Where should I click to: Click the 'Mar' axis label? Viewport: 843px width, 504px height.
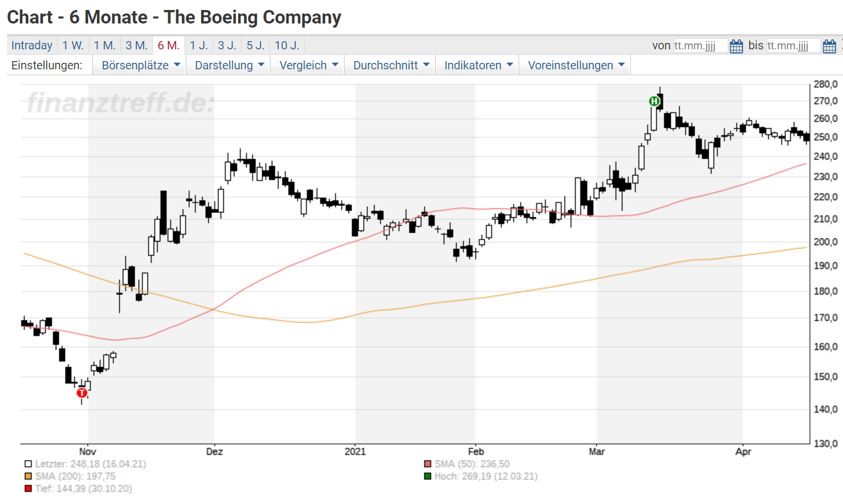pos(597,452)
